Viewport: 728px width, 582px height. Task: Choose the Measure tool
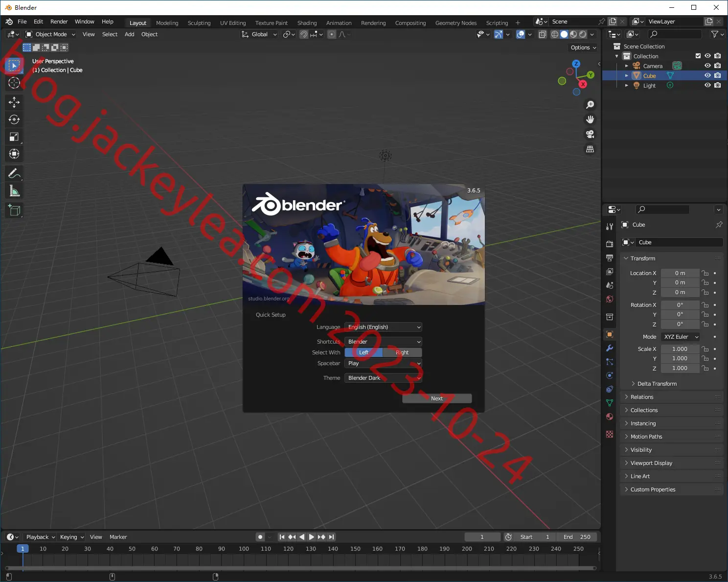[x=14, y=191]
